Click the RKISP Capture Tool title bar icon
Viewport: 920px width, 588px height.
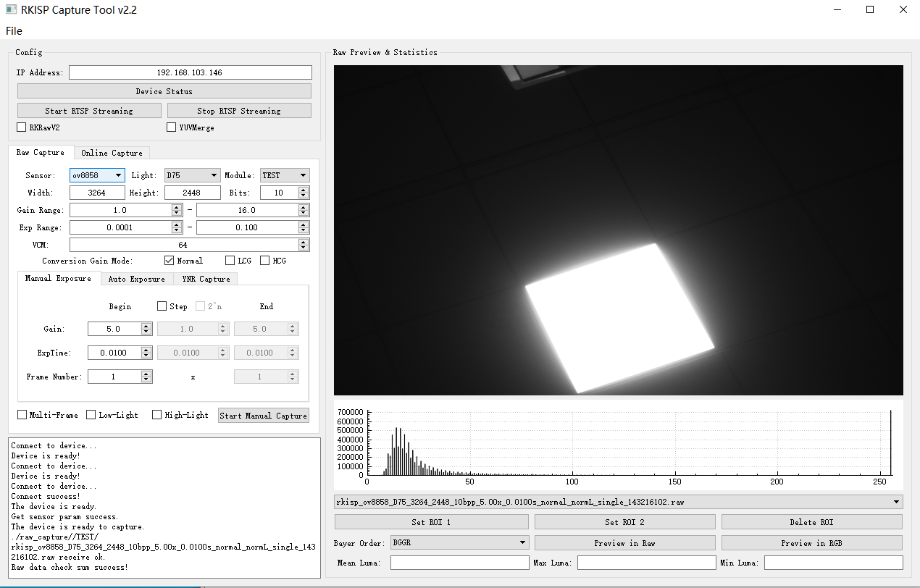click(11, 10)
